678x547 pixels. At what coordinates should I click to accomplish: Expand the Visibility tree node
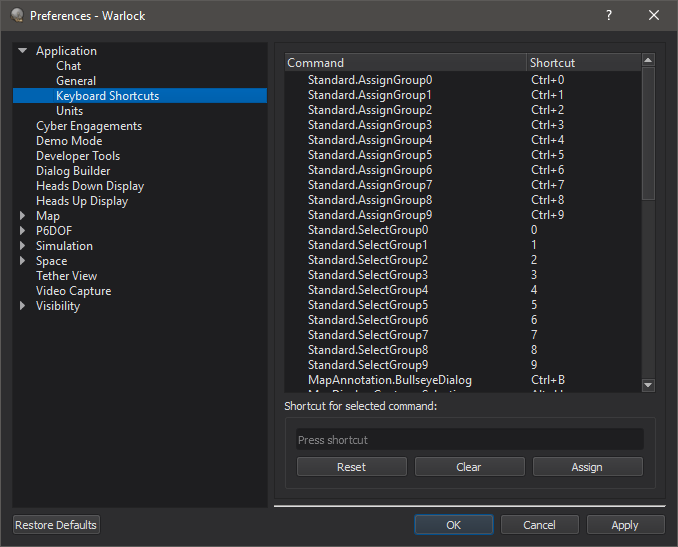[22, 306]
